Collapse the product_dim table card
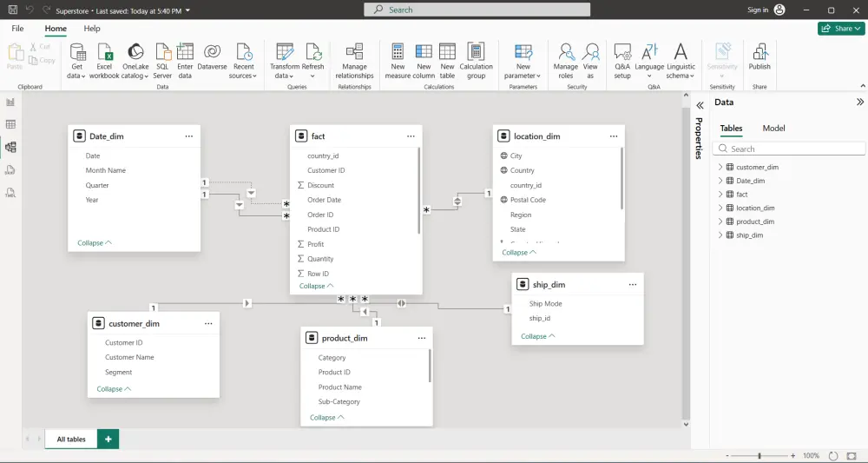 327,418
